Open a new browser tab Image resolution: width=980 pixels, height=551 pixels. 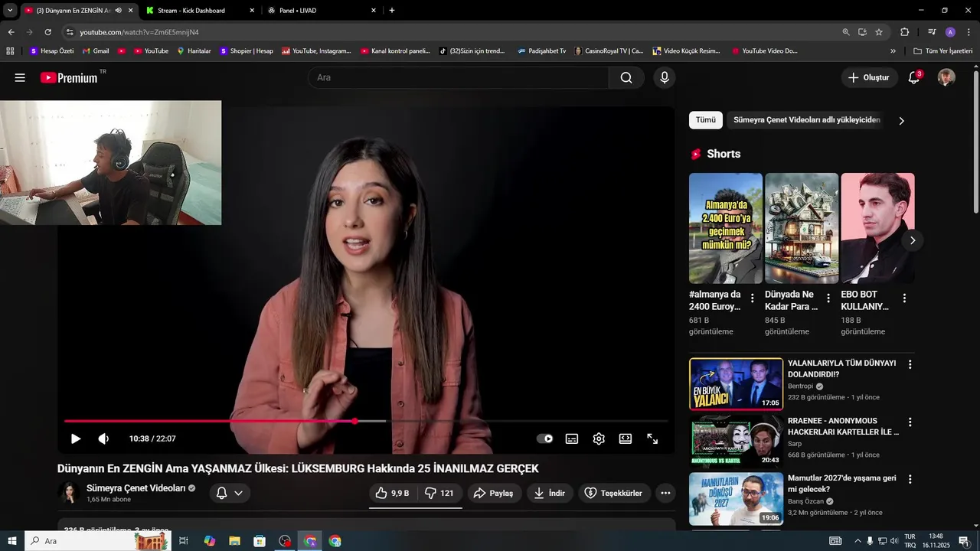(x=392, y=11)
